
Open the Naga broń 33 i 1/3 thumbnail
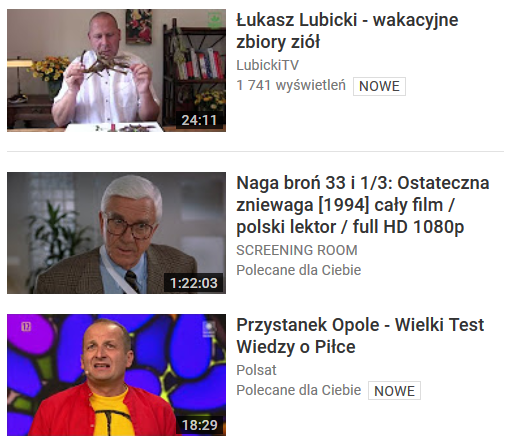pyautogui.click(x=116, y=233)
